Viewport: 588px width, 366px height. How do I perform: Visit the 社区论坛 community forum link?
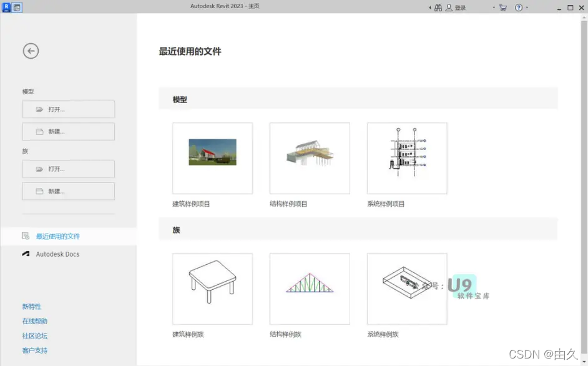[34, 335]
